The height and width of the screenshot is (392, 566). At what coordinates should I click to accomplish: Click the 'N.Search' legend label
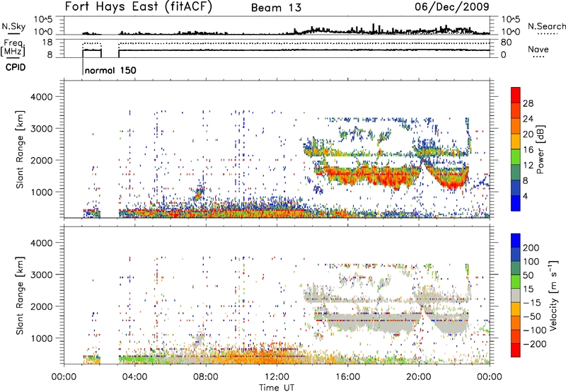point(546,26)
